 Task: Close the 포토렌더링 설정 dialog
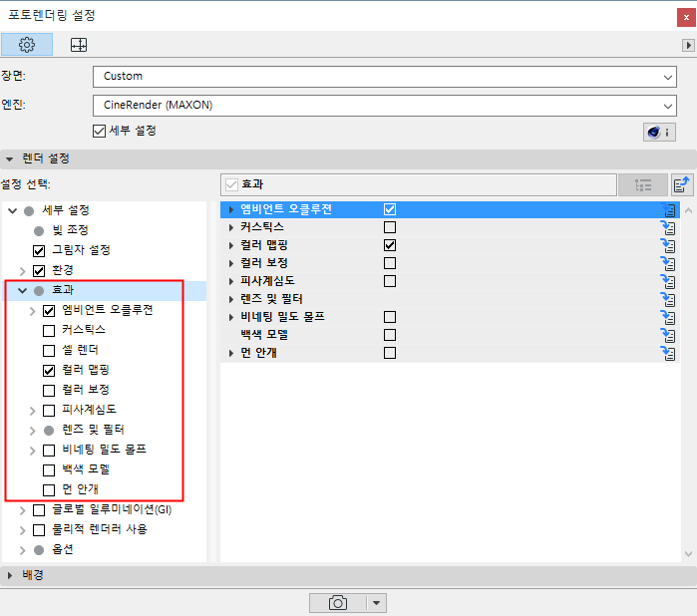(686, 18)
